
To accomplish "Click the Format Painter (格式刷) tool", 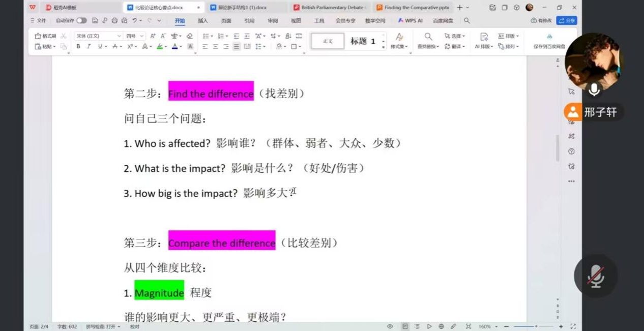I will tap(45, 36).
